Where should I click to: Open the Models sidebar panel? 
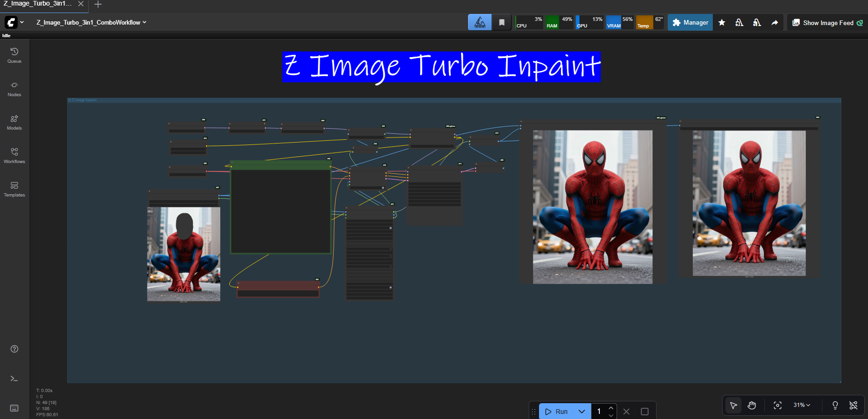point(14,122)
